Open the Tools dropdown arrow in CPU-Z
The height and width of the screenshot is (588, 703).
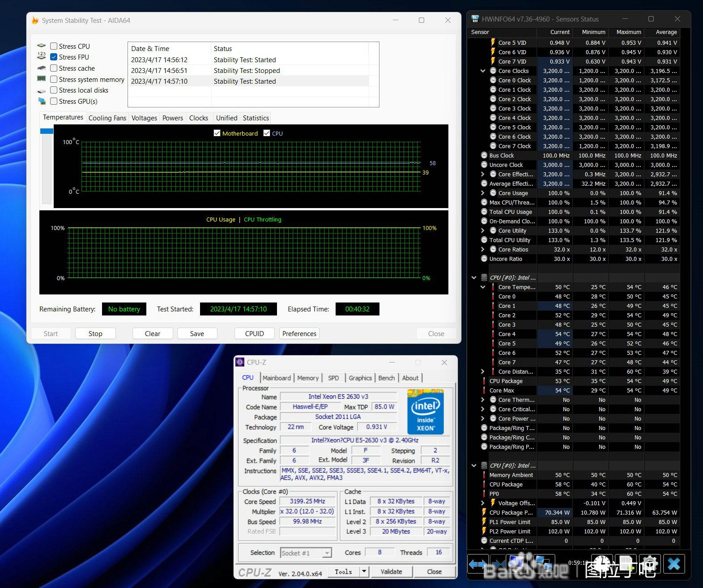pyautogui.click(x=364, y=571)
